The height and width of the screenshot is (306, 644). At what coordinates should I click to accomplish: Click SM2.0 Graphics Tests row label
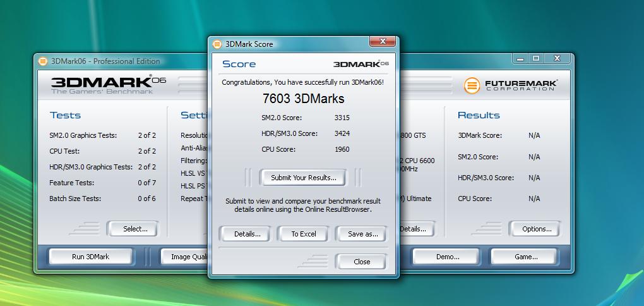pyautogui.click(x=83, y=135)
